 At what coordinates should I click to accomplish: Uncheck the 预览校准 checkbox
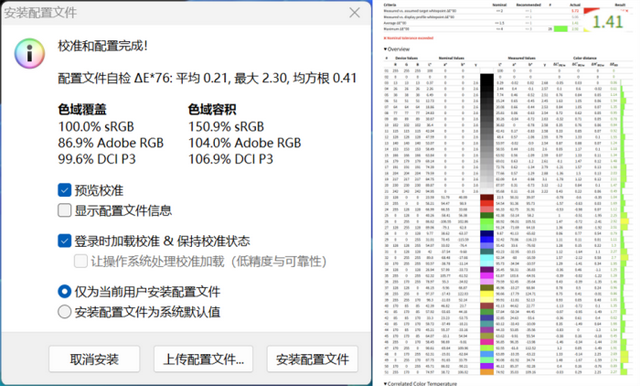[64, 190]
